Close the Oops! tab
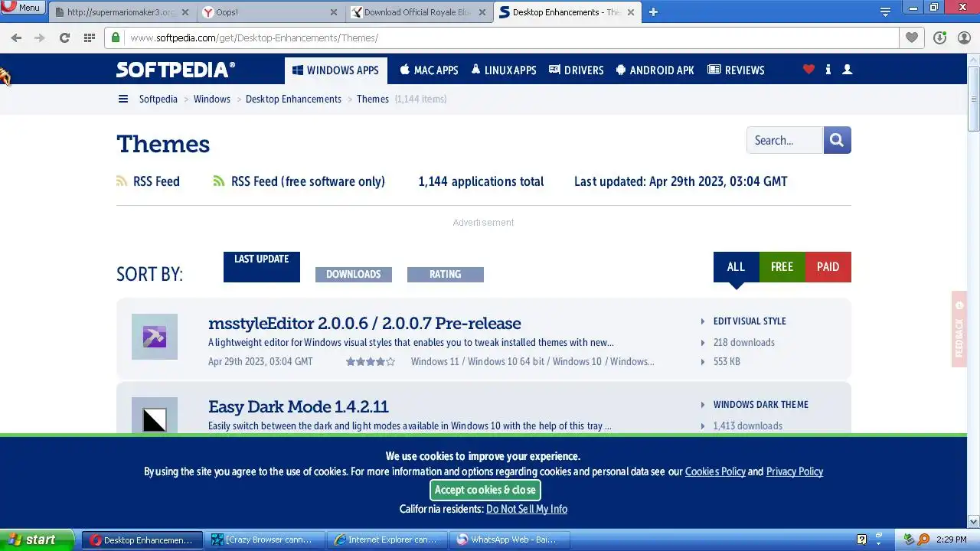Viewport: 980px width, 551px height. click(x=333, y=12)
